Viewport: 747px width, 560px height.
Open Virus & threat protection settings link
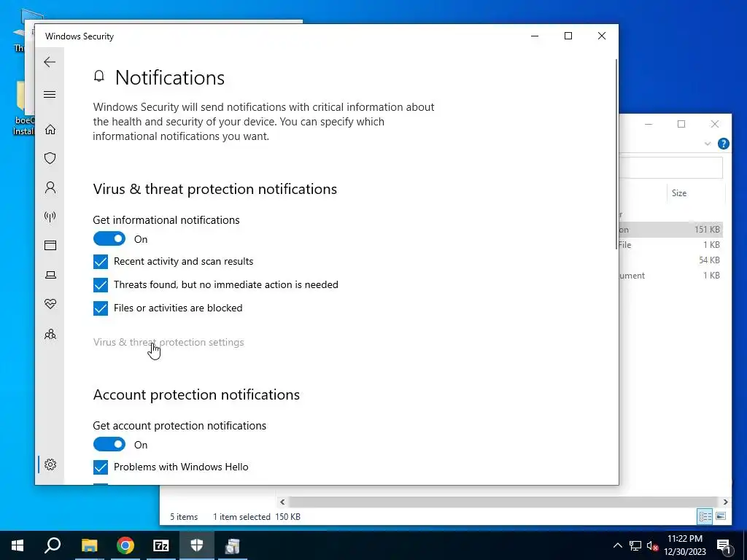coord(169,342)
